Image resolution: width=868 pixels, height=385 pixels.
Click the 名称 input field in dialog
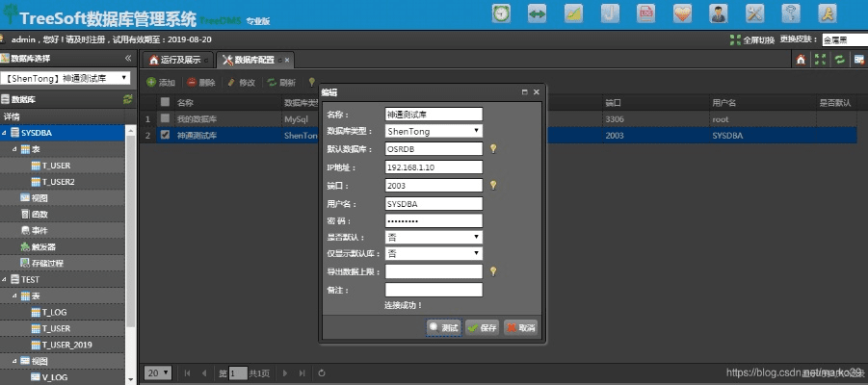tap(434, 114)
